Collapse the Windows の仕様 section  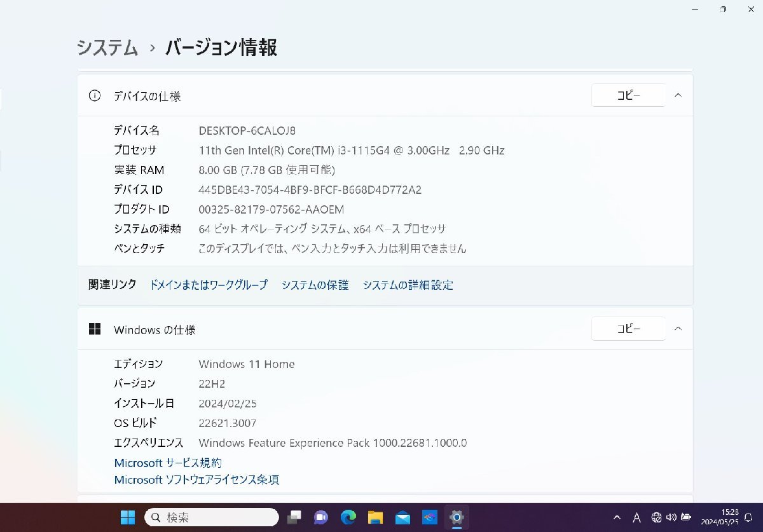[678, 329]
